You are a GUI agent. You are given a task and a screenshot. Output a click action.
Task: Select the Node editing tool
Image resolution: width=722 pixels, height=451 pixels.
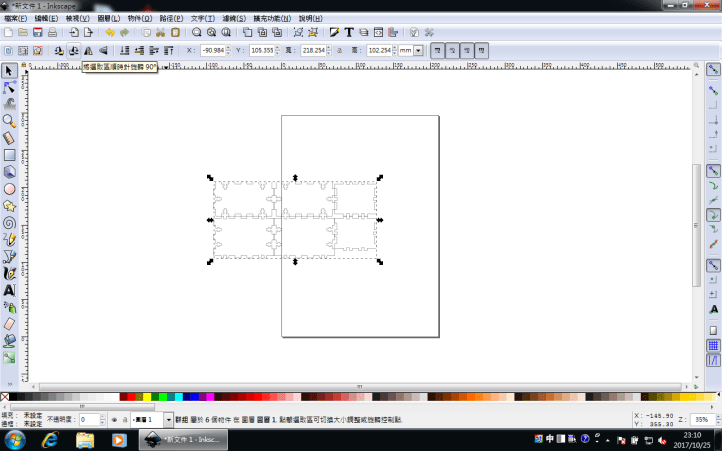[x=9, y=87]
